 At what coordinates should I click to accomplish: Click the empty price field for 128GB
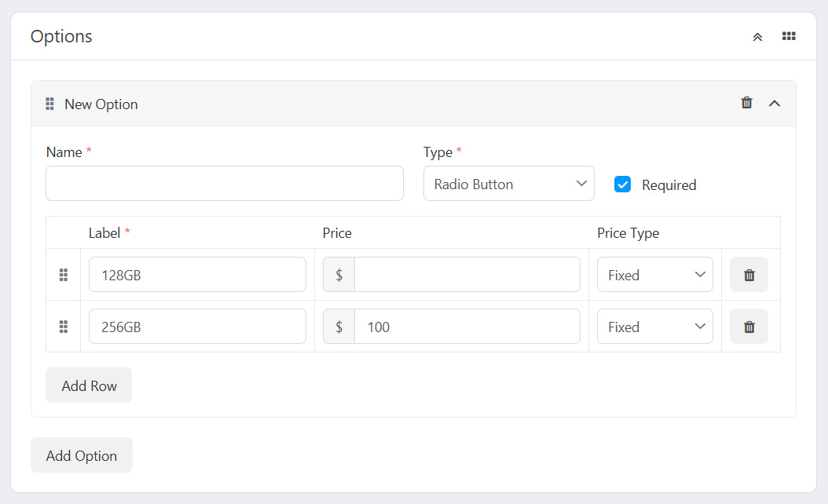(467, 275)
